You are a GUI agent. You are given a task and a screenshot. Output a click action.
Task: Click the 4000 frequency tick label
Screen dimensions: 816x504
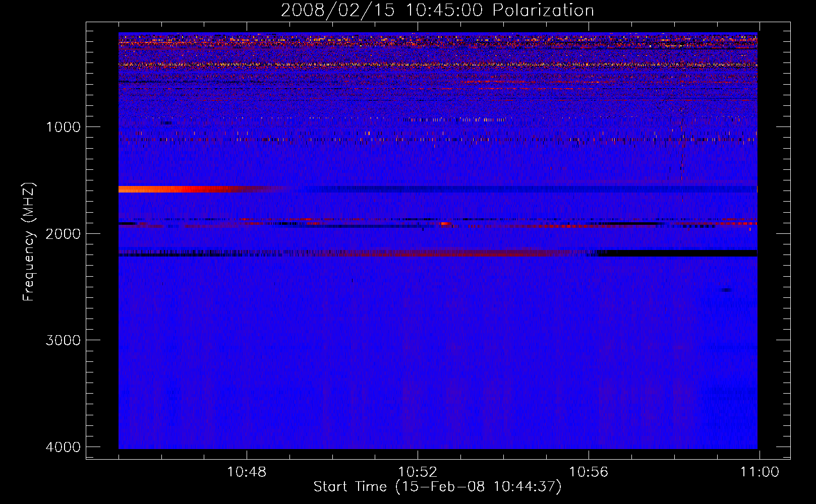(x=63, y=447)
